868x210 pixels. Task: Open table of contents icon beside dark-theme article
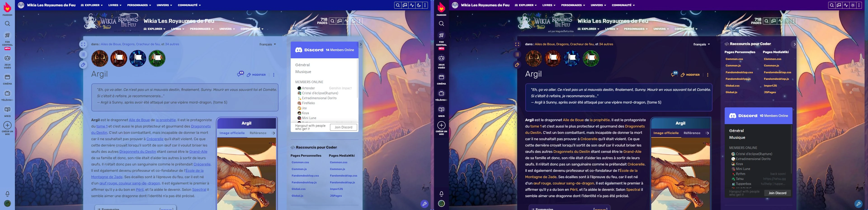[x=517, y=55]
